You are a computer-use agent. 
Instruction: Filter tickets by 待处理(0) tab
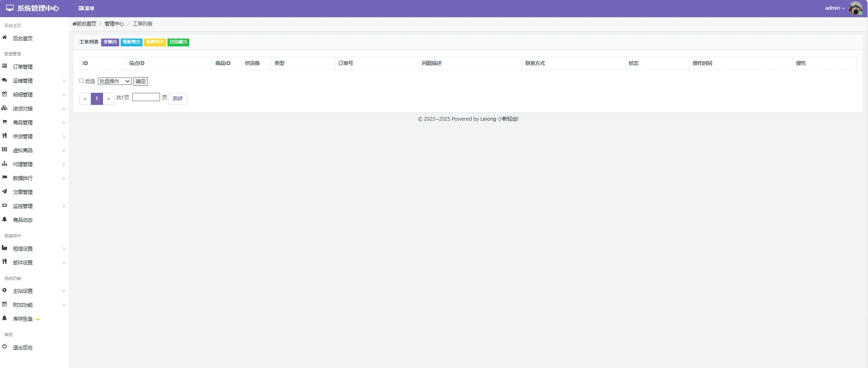131,42
